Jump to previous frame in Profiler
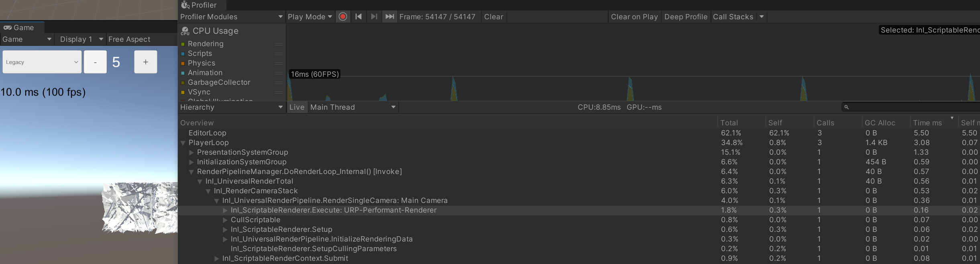This screenshot has width=980, height=264. click(359, 17)
